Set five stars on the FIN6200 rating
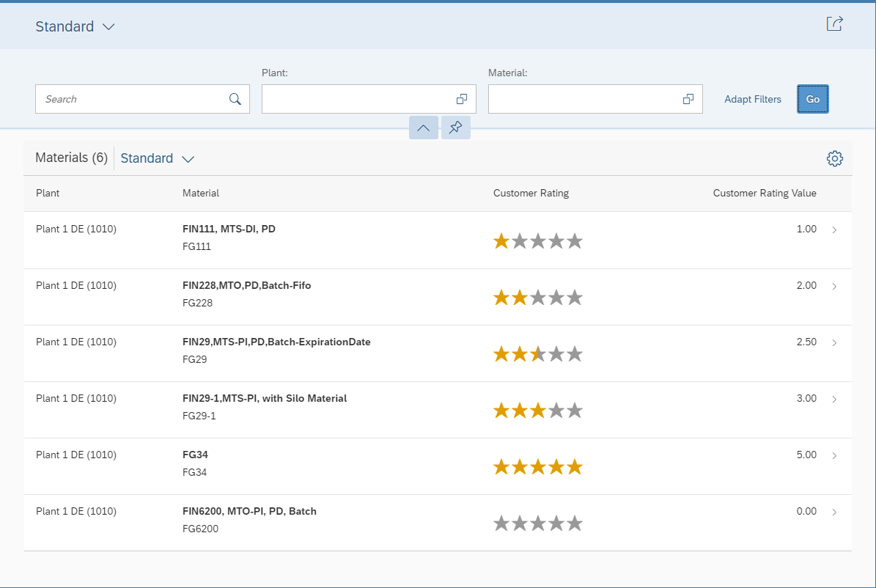This screenshot has height=588, width=876. click(576, 523)
